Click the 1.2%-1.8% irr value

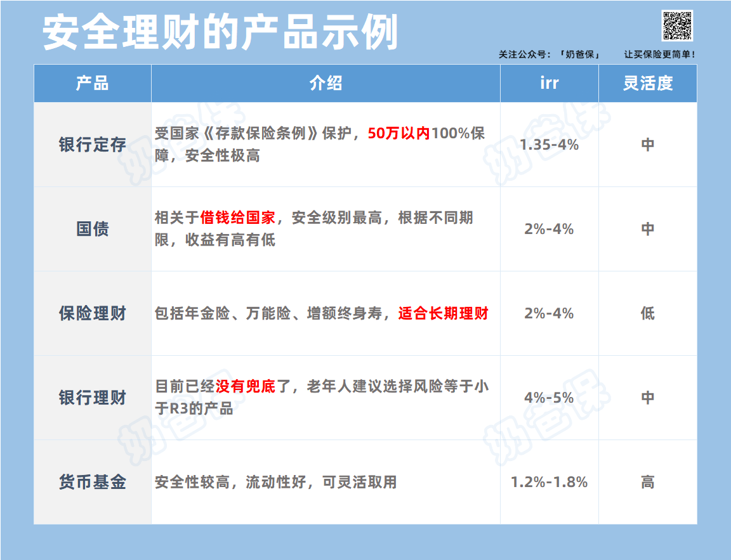pos(549,482)
